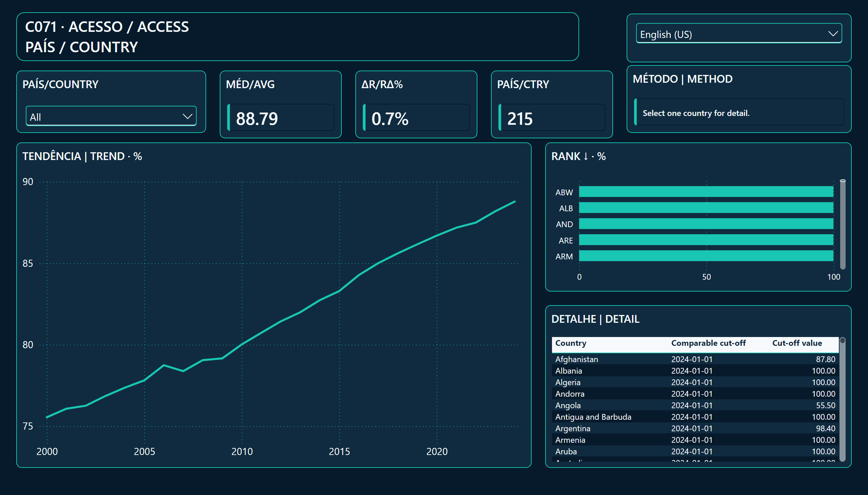Screen dimensions: 868x495
Task: Click the ARE bar in rank chart
Action: 706,240
